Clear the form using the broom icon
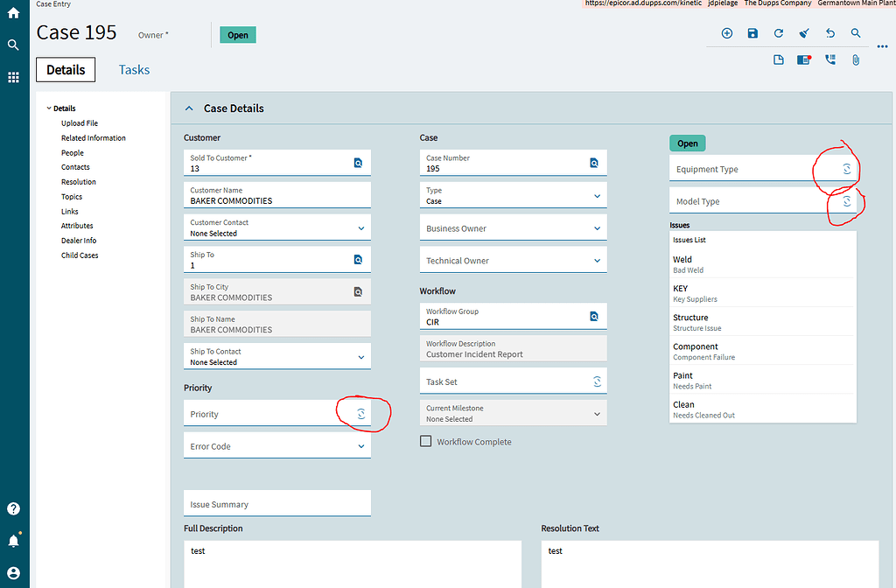 (x=803, y=33)
